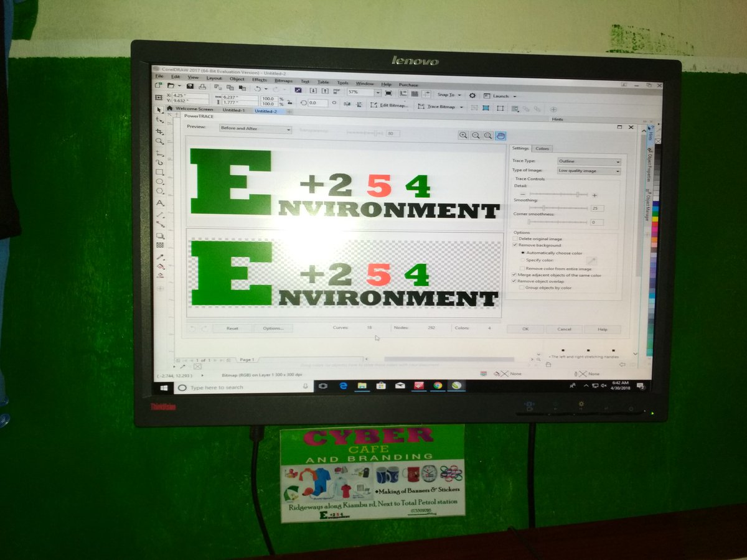The width and height of the screenshot is (747, 560).
Task: Click the PowerTRACE pan hand icon
Action: click(x=500, y=135)
